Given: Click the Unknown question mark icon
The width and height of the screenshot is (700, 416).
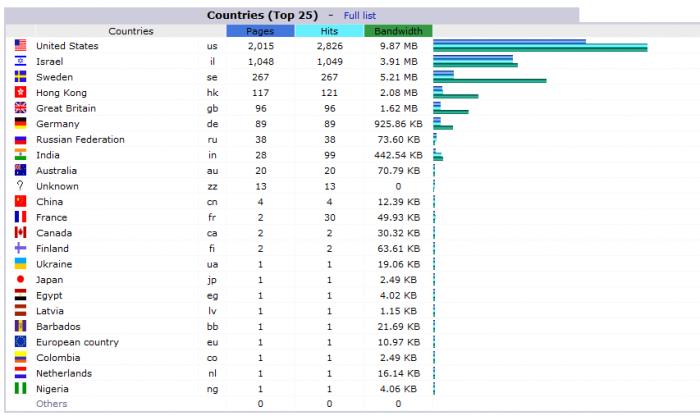Looking at the screenshot, I should [20, 186].
